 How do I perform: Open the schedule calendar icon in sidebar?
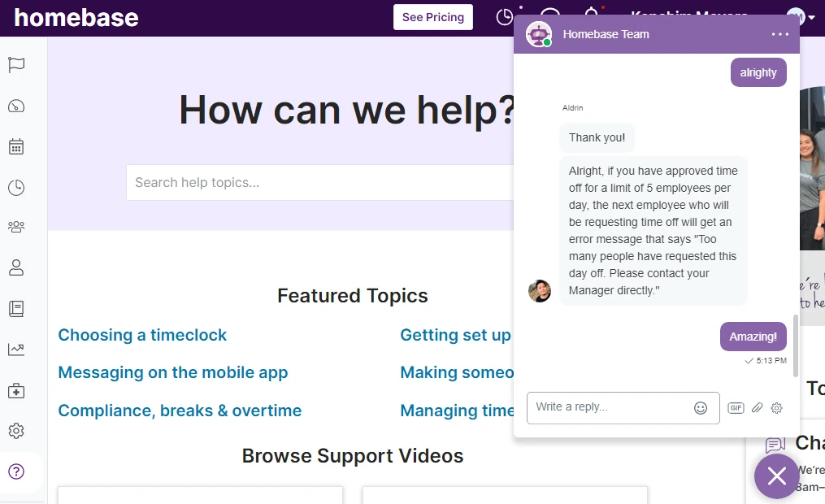[16, 147]
